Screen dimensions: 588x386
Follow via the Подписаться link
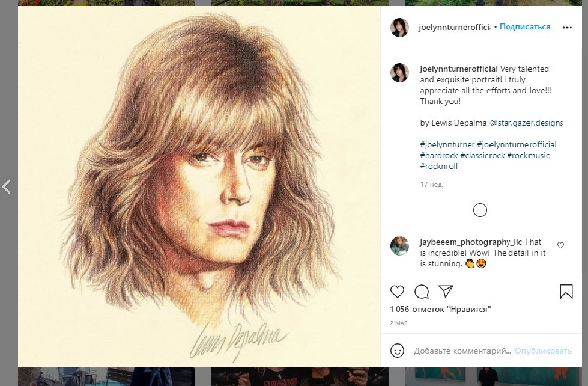[x=524, y=26]
